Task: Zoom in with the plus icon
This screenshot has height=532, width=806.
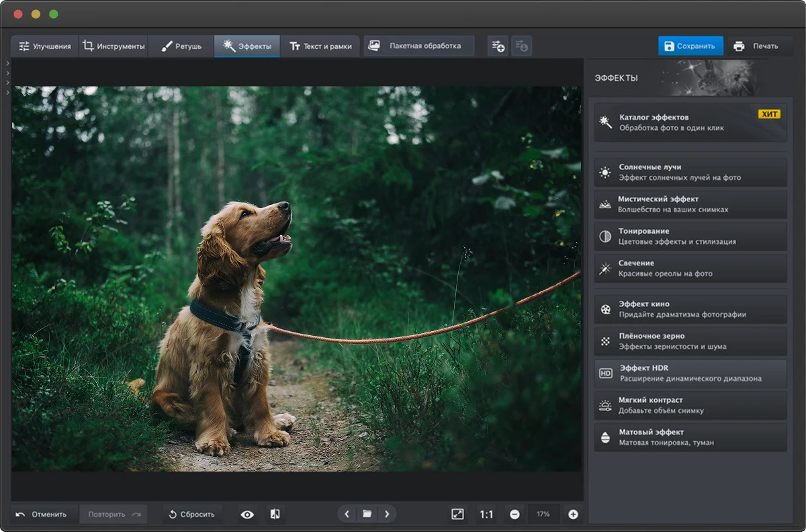Action: [573, 515]
